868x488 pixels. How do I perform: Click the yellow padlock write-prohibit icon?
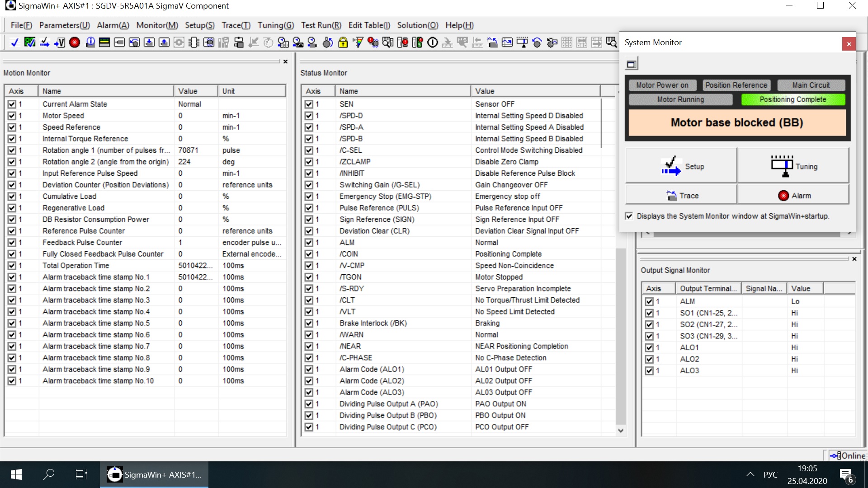coord(343,42)
